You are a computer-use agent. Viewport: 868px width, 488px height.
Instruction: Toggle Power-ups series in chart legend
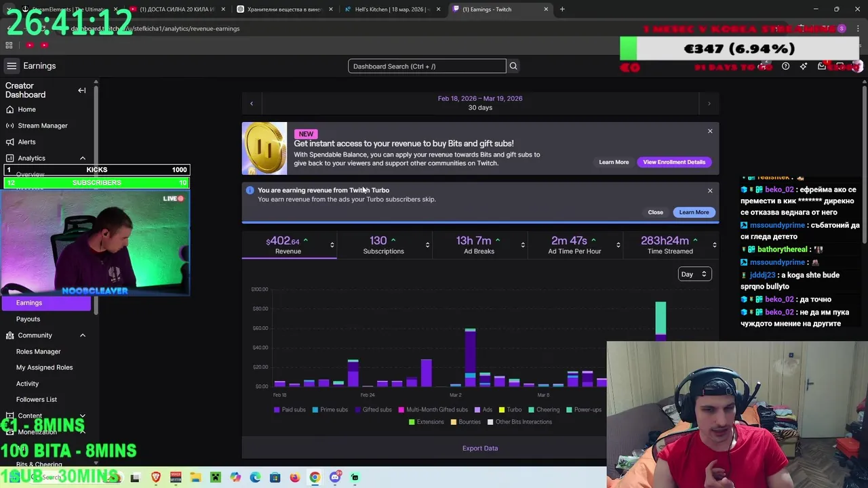click(584, 409)
